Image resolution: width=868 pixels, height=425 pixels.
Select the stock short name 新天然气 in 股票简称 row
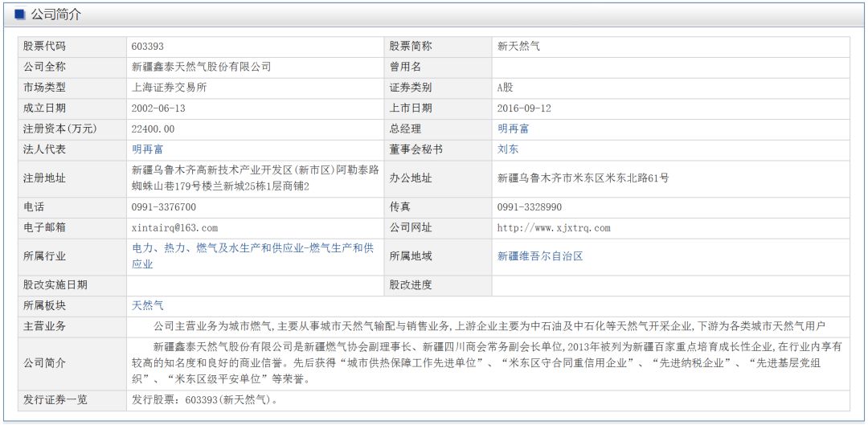pos(518,47)
